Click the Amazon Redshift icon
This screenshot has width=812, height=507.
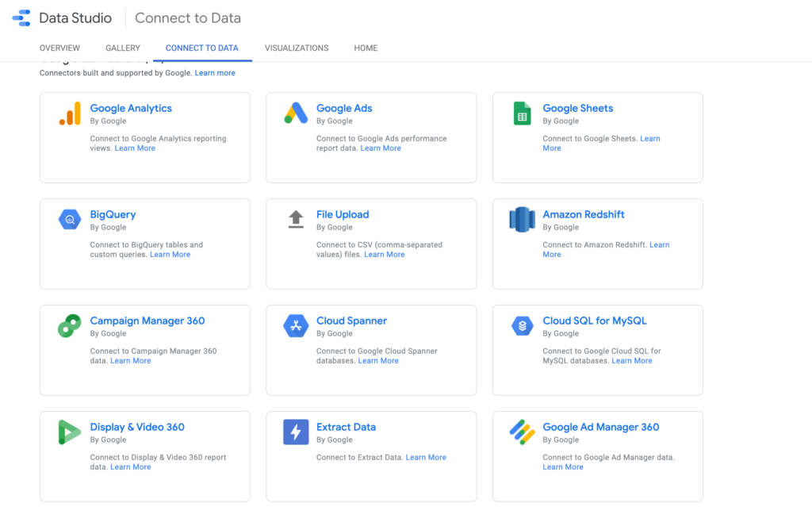tap(522, 219)
